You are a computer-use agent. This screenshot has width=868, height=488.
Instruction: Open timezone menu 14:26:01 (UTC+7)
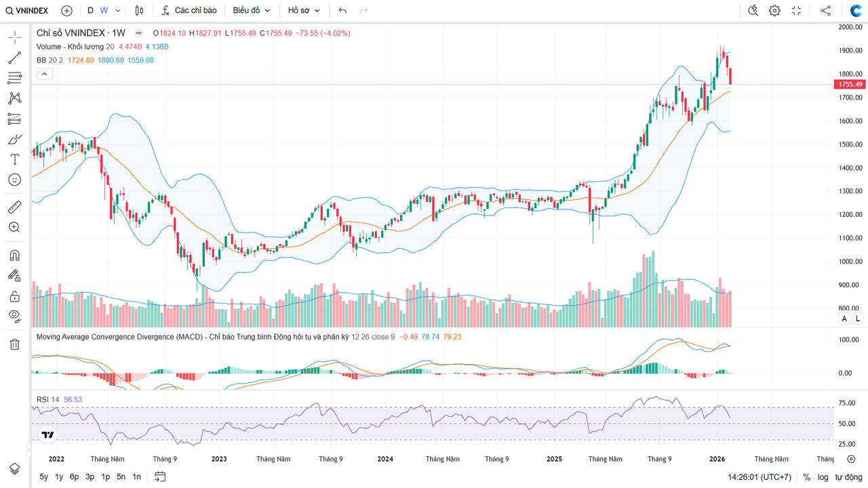tap(759, 477)
